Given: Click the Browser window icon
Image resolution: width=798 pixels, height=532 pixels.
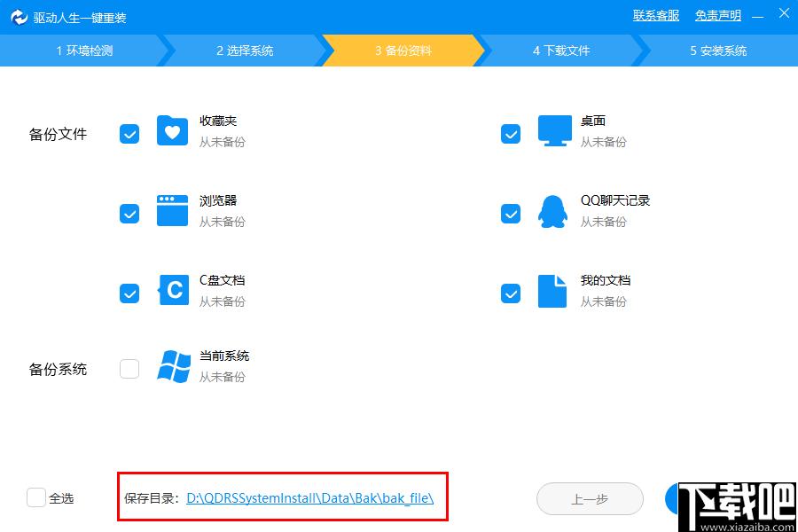Looking at the screenshot, I should pyautogui.click(x=172, y=210).
